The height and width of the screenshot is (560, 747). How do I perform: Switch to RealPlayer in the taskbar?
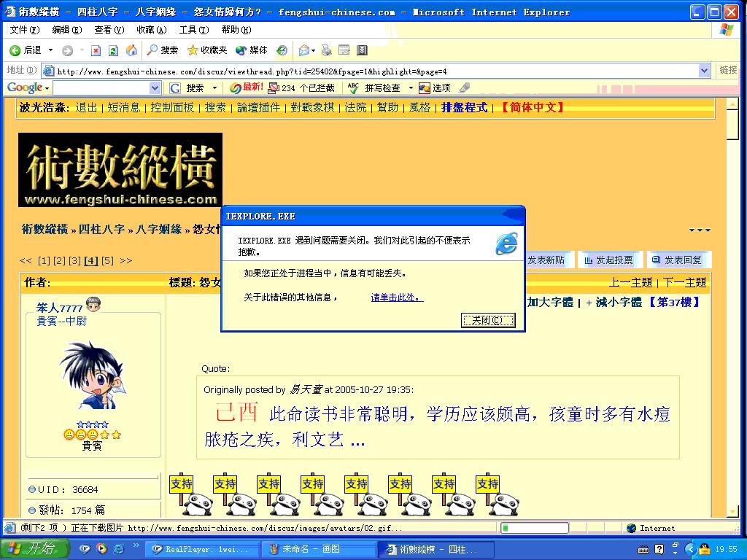(x=201, y=550)
